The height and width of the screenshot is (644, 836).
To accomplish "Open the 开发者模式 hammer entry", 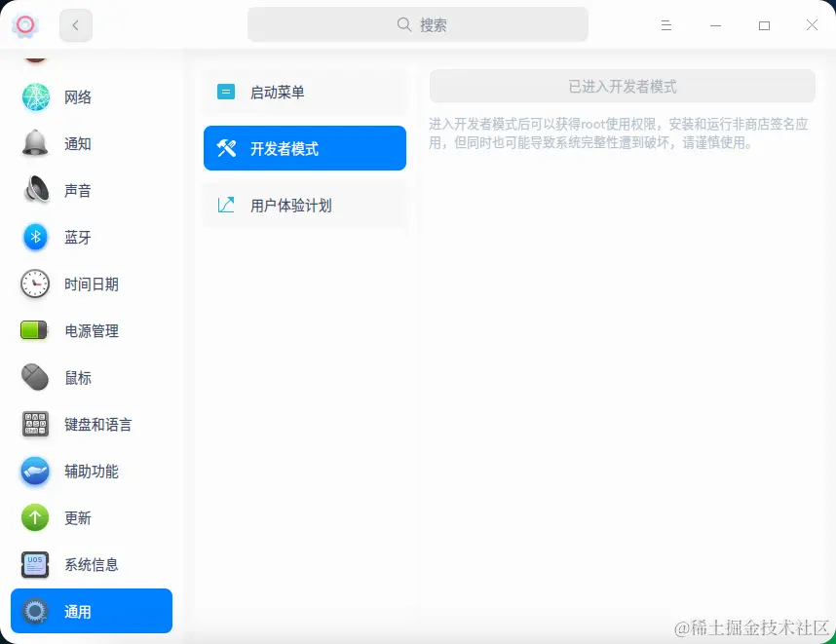I will [x=305, y=148].
